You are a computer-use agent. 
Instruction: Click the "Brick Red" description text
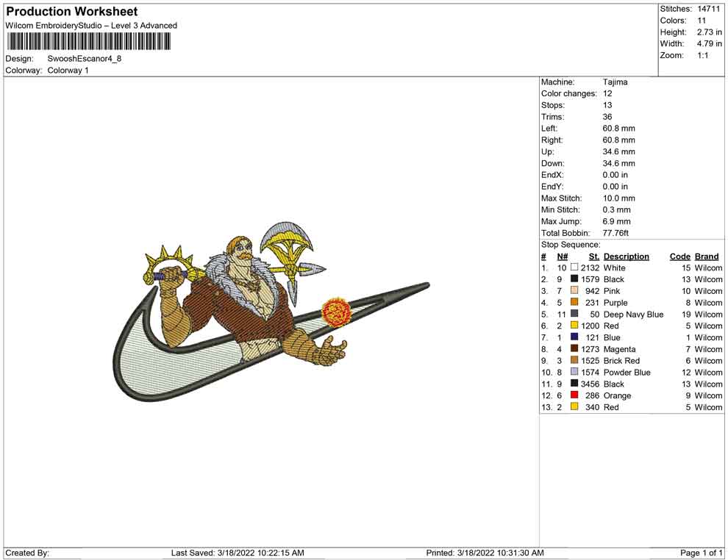(x=621, y=361)
